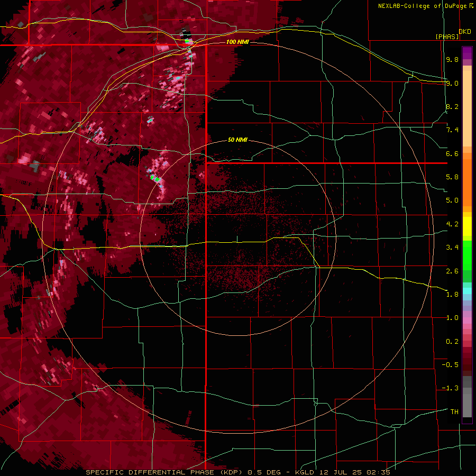Pick the light peach band on the color bar
The image size is (476, 476).
(x=467, y=108)
